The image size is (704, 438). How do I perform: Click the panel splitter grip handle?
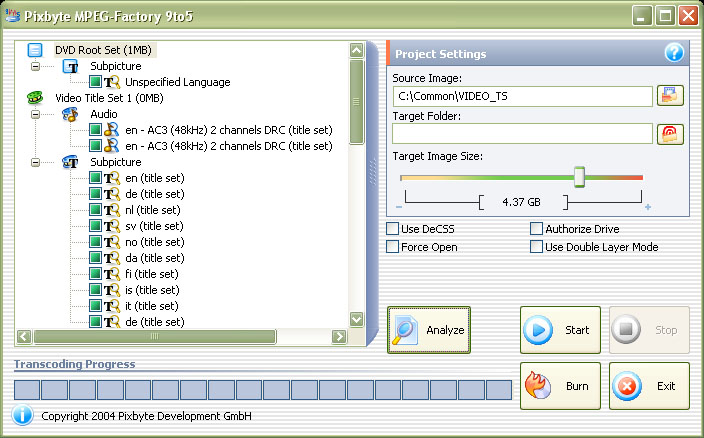373,171
